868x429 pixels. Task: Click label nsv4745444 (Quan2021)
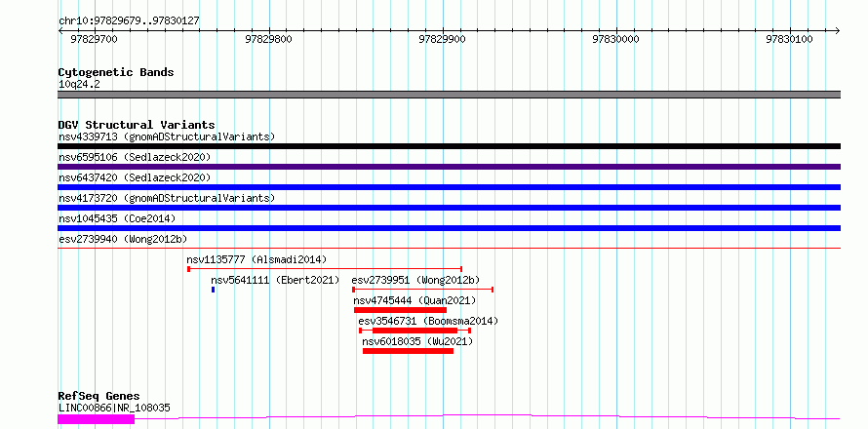click(x=414, y=300)
